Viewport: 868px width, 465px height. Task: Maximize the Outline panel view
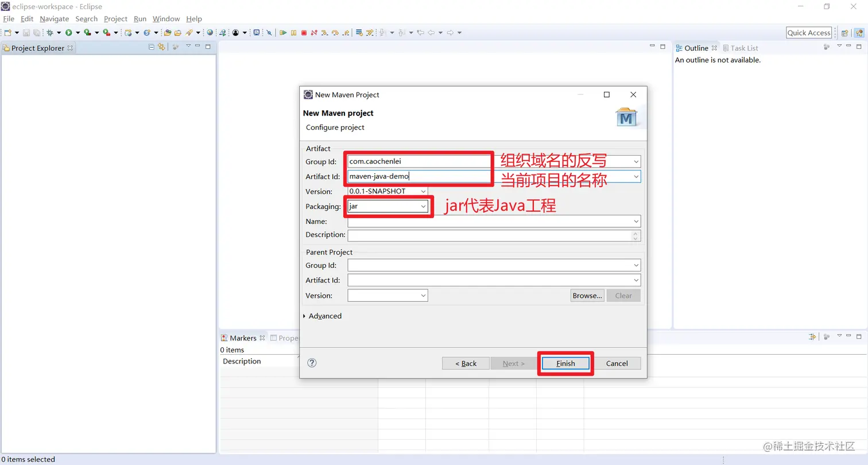[859, 46]
